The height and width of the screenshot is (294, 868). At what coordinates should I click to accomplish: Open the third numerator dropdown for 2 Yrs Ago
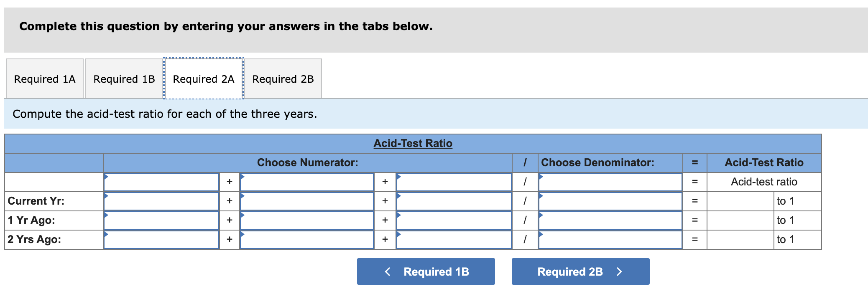[x=454, y=239]
